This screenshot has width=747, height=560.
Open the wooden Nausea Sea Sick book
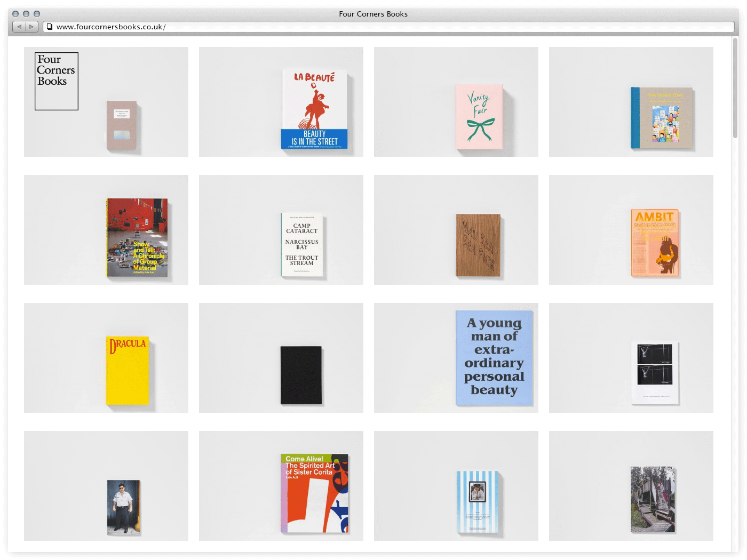(478, 245)
